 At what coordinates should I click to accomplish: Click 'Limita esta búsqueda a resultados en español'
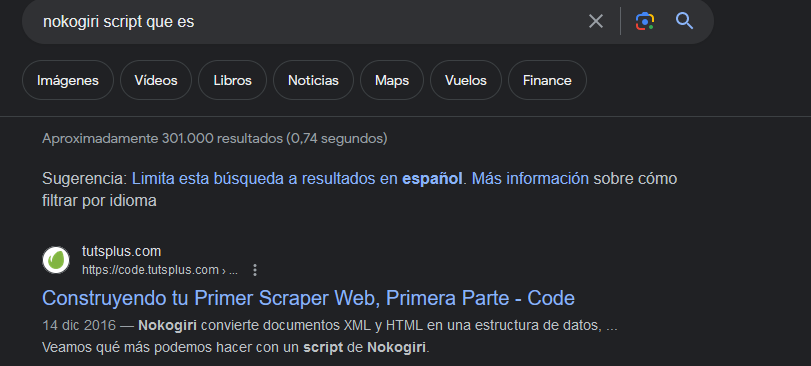(297, 179)
